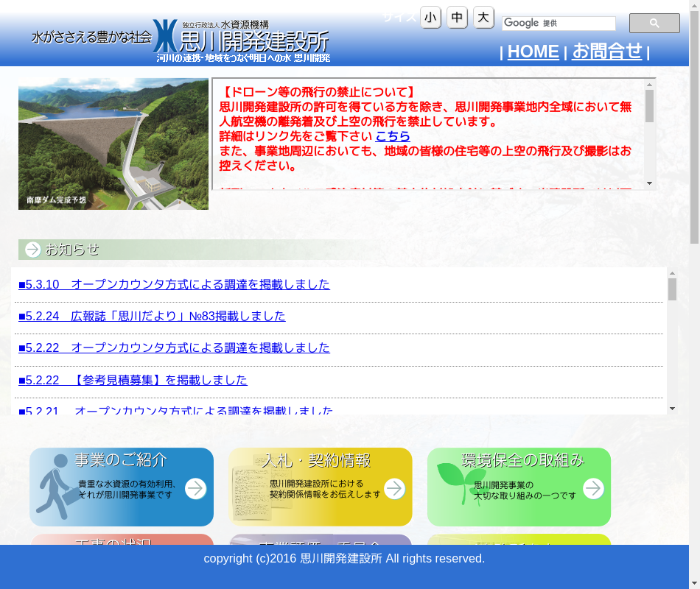This screenshot has height=589, width=700.
Task: Click arrow icon on 事業のご紹介 card
Action: [195, 489]
